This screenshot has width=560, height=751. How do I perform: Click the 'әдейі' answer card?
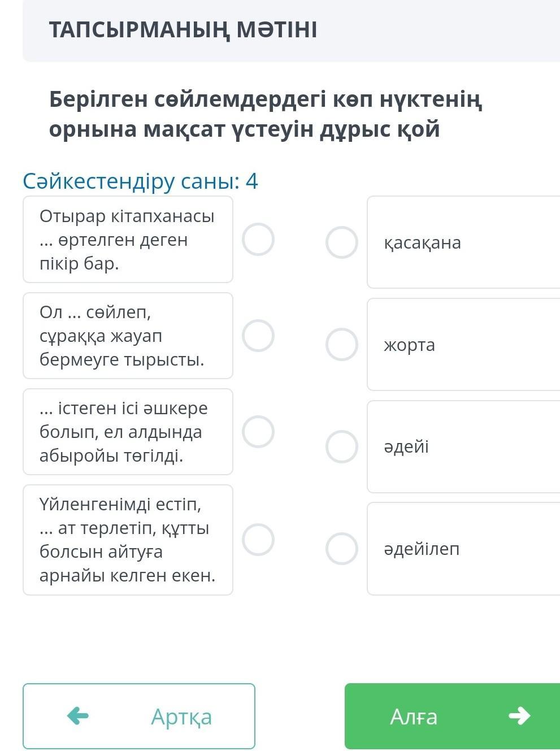pos(463,446)
